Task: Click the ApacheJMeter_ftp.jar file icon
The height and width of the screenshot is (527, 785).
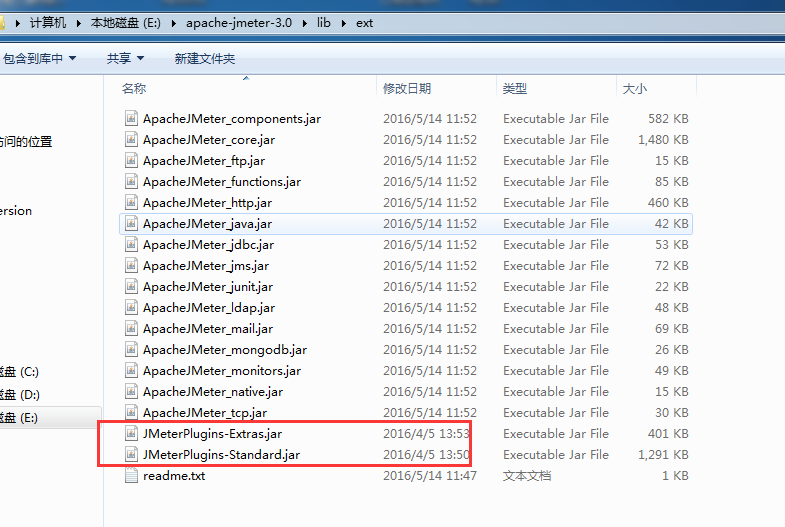Action: click(x=131, y=160)
